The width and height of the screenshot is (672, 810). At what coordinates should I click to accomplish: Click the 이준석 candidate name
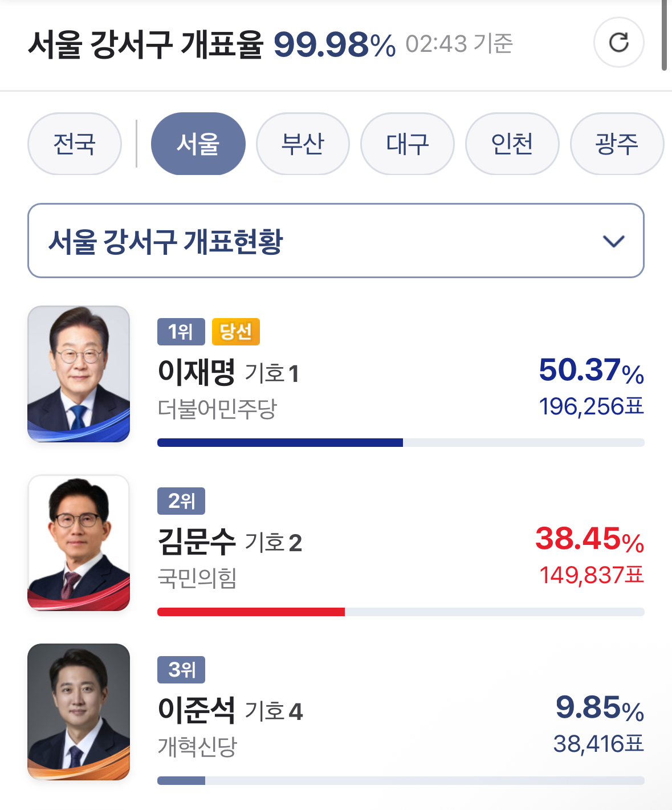(197, 710)
